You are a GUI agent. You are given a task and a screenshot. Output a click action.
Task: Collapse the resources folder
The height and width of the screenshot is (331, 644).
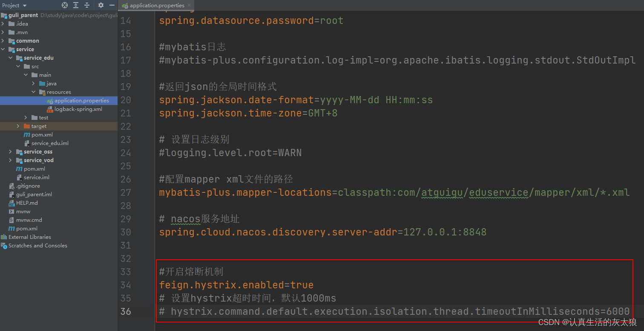tap(34, 92)
